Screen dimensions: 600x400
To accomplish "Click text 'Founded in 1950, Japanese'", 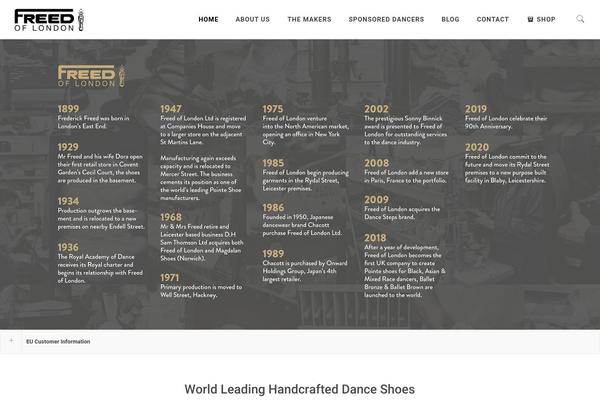I will [298, 217].
